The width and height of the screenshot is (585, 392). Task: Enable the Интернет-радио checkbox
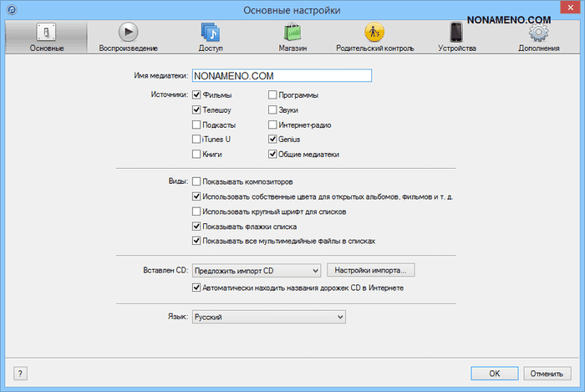click(x=272, y=125)
